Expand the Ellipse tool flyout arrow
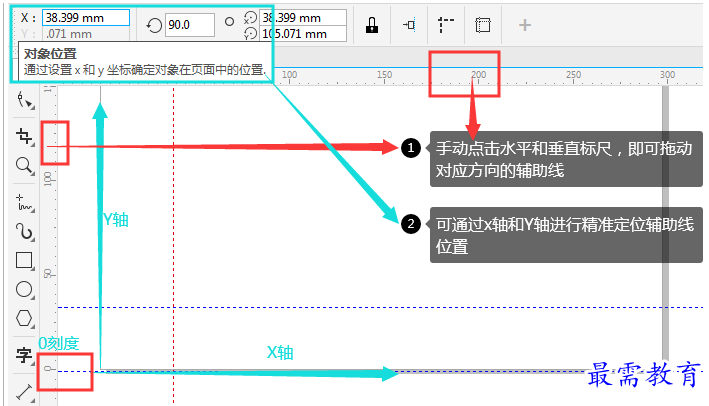The image size is (709, 406). (x=33, y=297)
